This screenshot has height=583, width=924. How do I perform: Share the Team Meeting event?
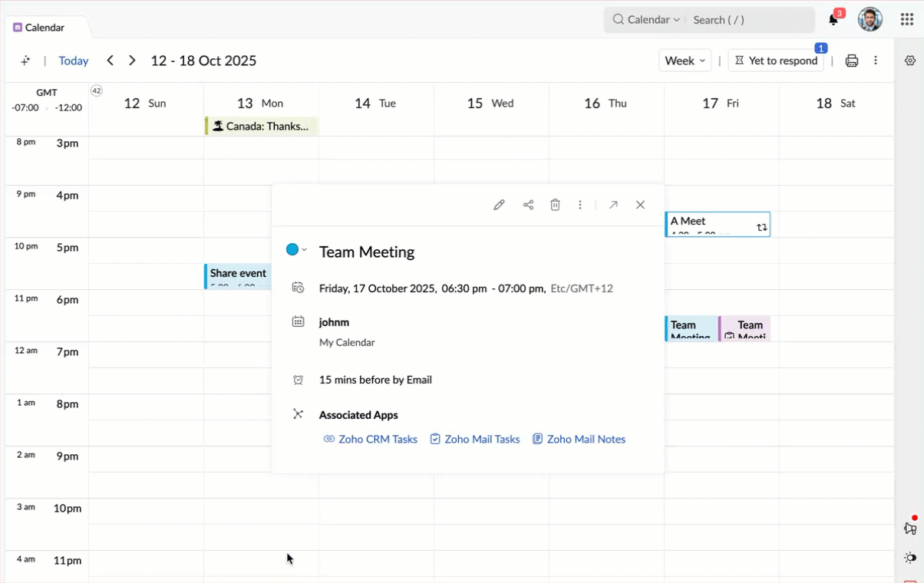click(527, 205)
